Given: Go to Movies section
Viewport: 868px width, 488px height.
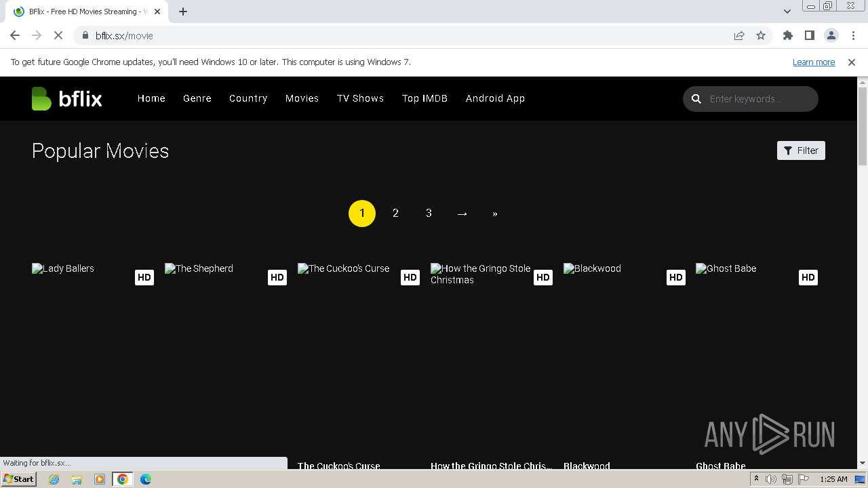Looking at the screenshot, I should click(302, 98).
